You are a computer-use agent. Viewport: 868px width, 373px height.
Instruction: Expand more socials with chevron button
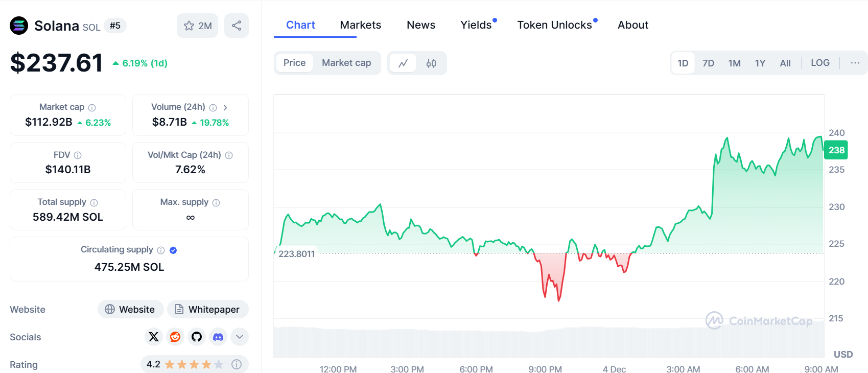click(x=240, y=337)
